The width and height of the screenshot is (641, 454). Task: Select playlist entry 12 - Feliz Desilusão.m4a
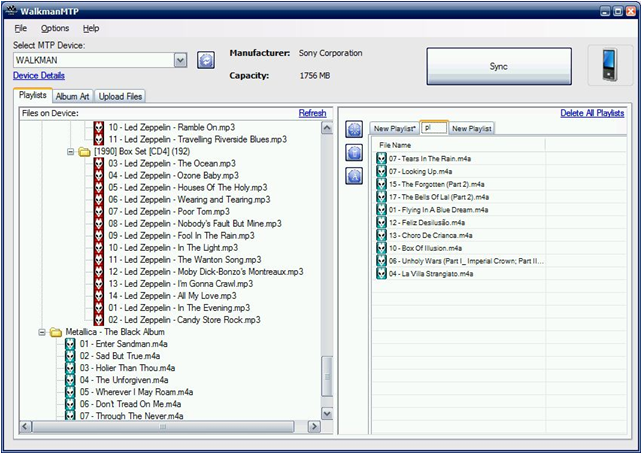tap(426, 223)
